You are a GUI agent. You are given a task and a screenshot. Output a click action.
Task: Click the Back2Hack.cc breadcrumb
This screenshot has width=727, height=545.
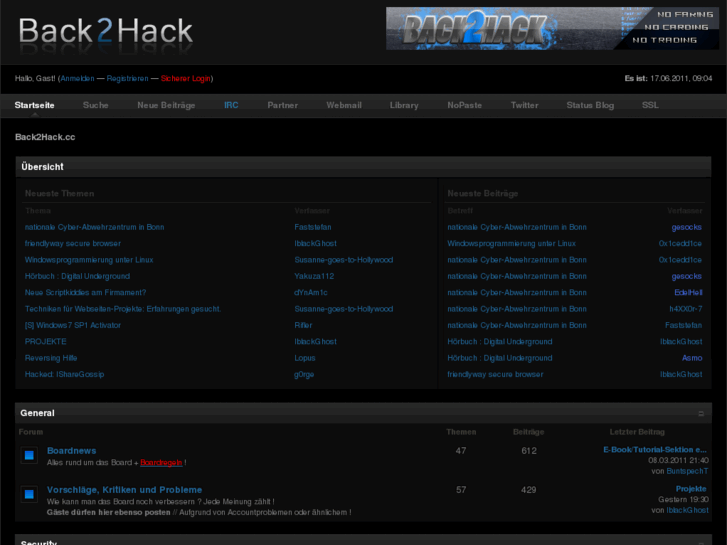[45, 137]
